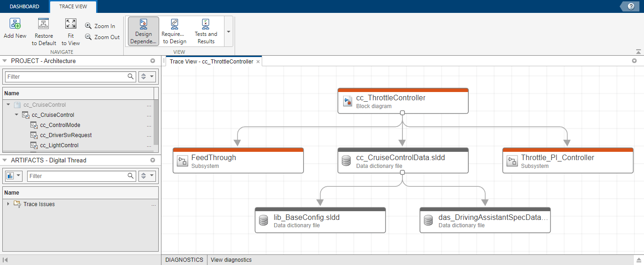Select cc_LightControl in the project tree
The width and height of the screenshot is (644, 265).
(59, 145)
